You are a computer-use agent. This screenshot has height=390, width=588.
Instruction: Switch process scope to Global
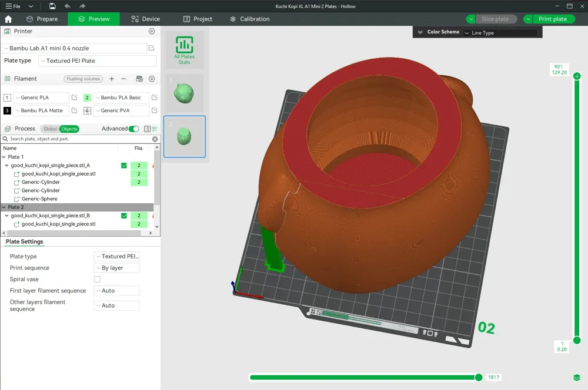pos(50,129)
